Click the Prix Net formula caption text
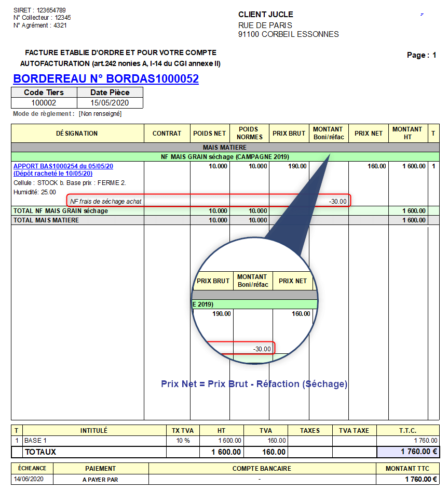Image resolution: width=448 pixels, height=490 pixels. 254,384
